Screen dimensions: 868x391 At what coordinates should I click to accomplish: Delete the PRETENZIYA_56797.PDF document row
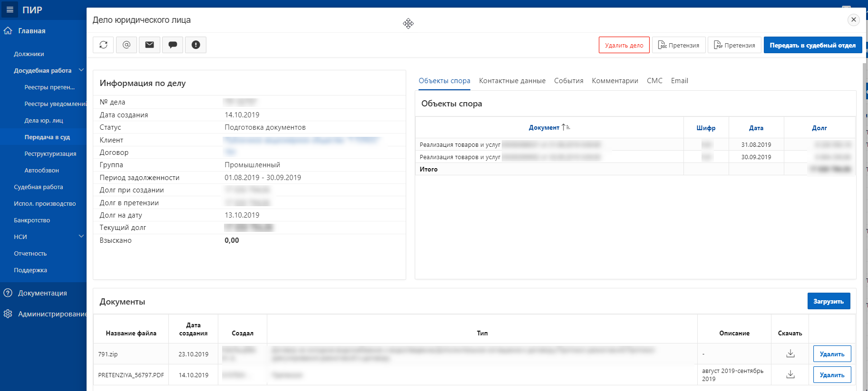click(x=832, y=375)
